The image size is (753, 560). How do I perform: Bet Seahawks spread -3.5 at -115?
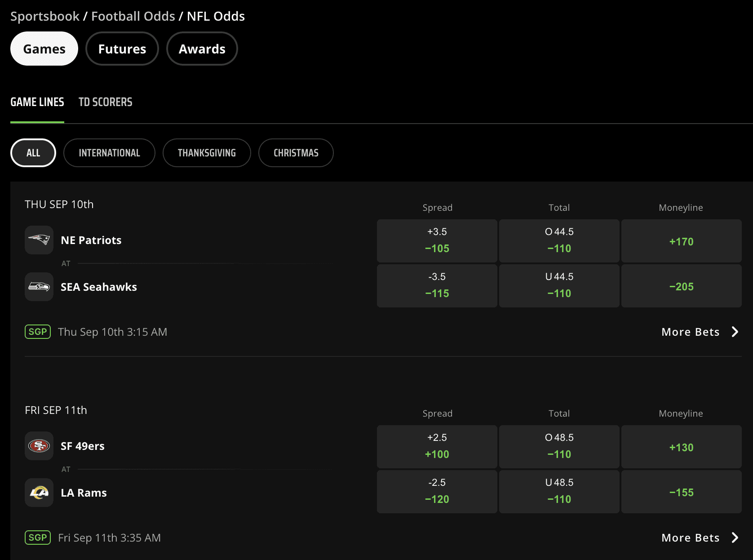pyautogui.click(x=437, y=286)
